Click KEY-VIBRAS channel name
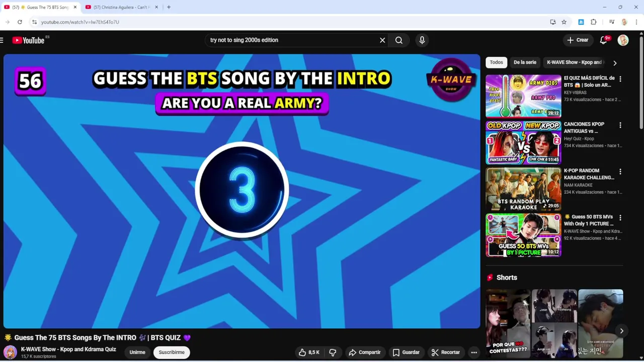 pos(576,93)
